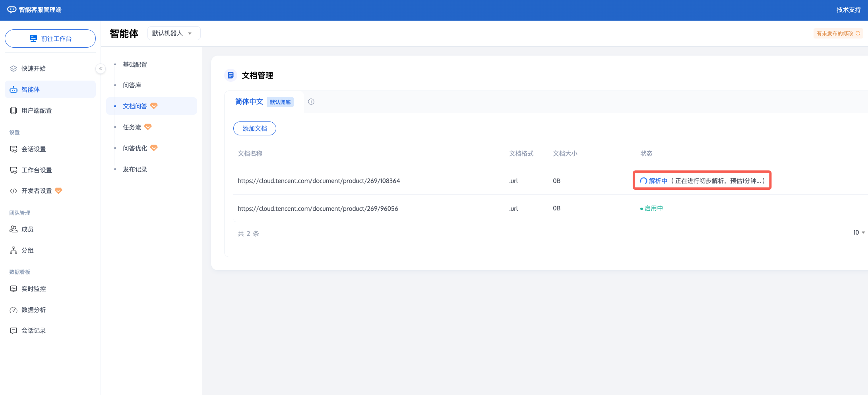Click the 开发者设置 code icon

14,191
